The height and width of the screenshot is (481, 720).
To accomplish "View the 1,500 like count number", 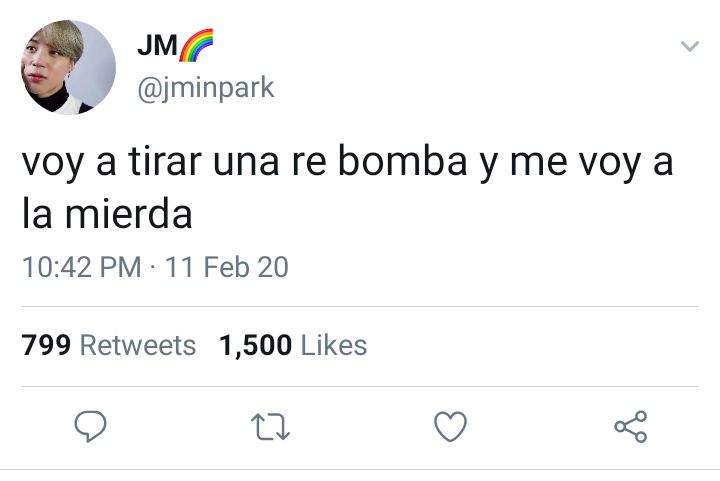I will pos(256,345).
